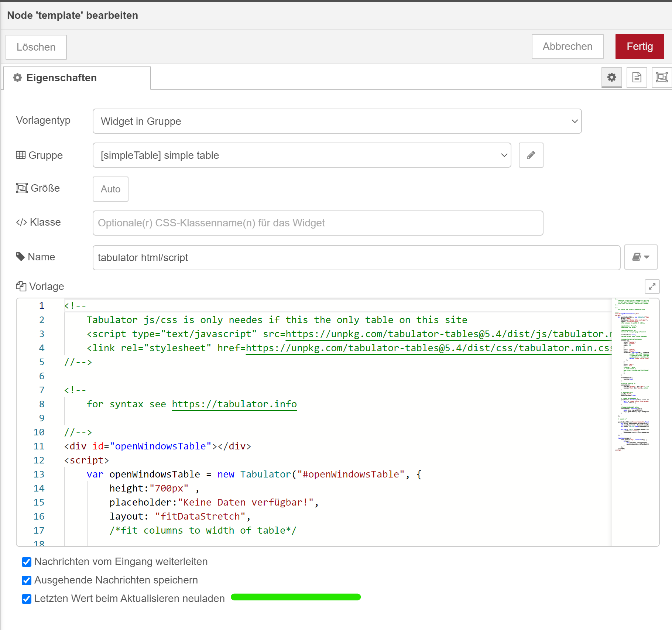Expand the Gruppe dropdown

[x=302, y=155]
